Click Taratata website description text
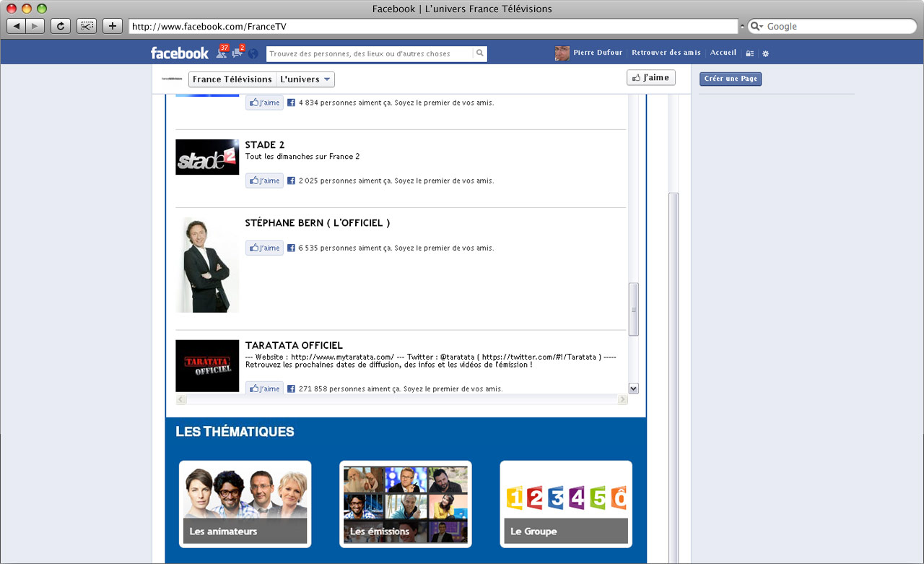Viewport: 924px width, 564px height. 431,360
